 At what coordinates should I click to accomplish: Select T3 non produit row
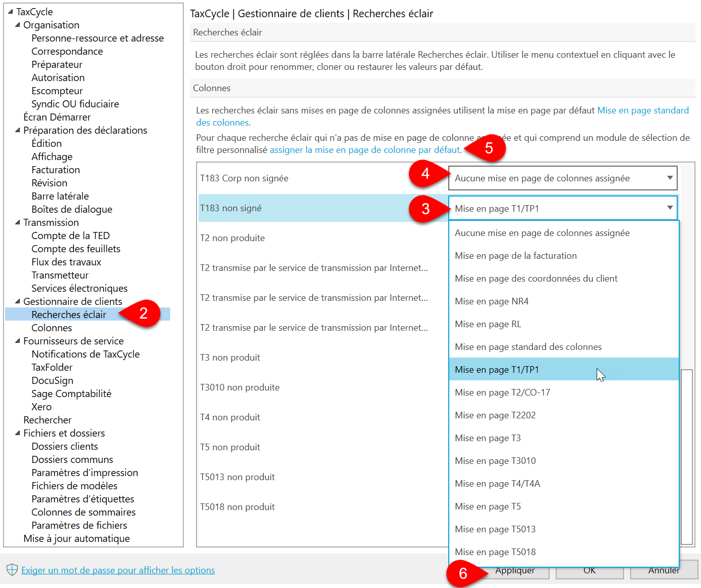point(322,357)
